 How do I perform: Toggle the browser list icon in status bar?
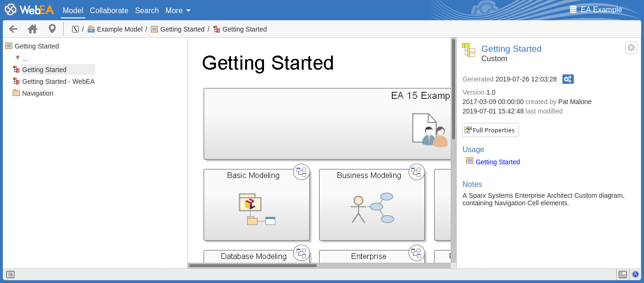tap(10, 275)
